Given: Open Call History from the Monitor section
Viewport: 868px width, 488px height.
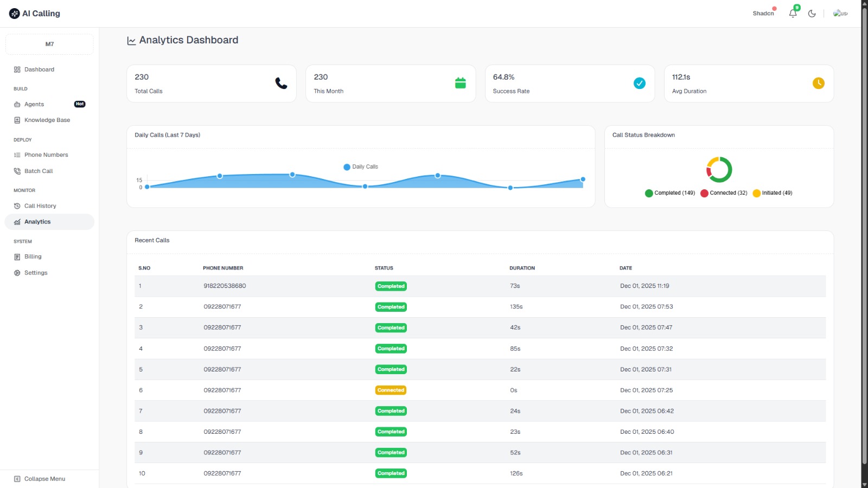Looking at the screenshot, I should (x=40, y=206).
